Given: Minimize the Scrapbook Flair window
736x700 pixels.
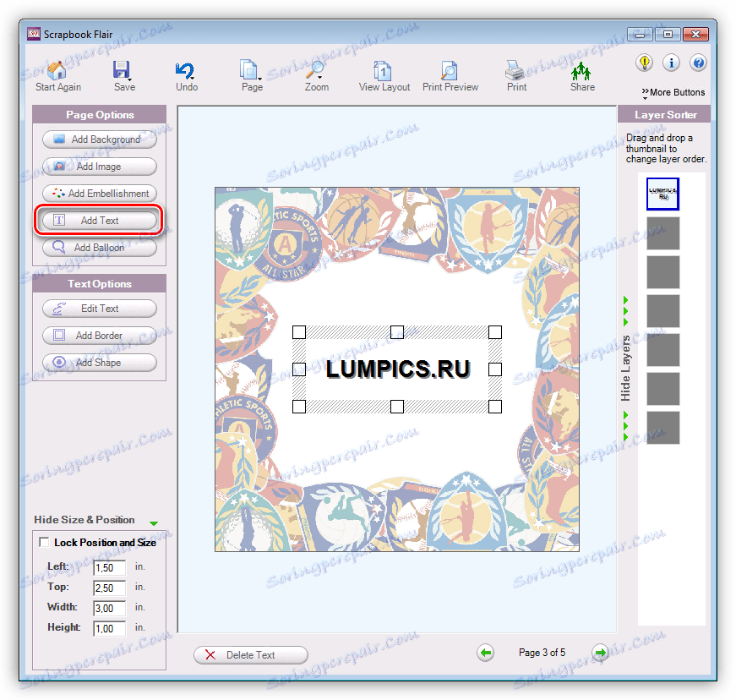Looking at the screenshot, I should 640,35.
